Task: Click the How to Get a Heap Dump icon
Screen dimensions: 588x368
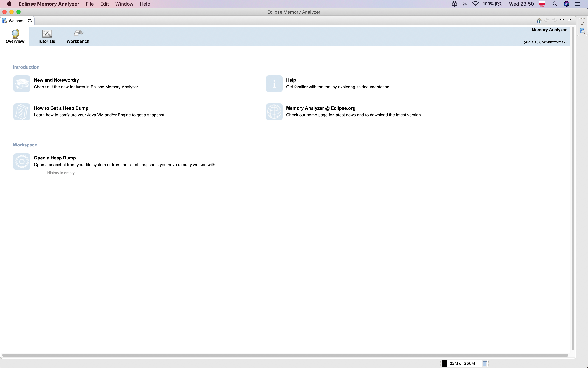Action: click(x=22, y=112)
